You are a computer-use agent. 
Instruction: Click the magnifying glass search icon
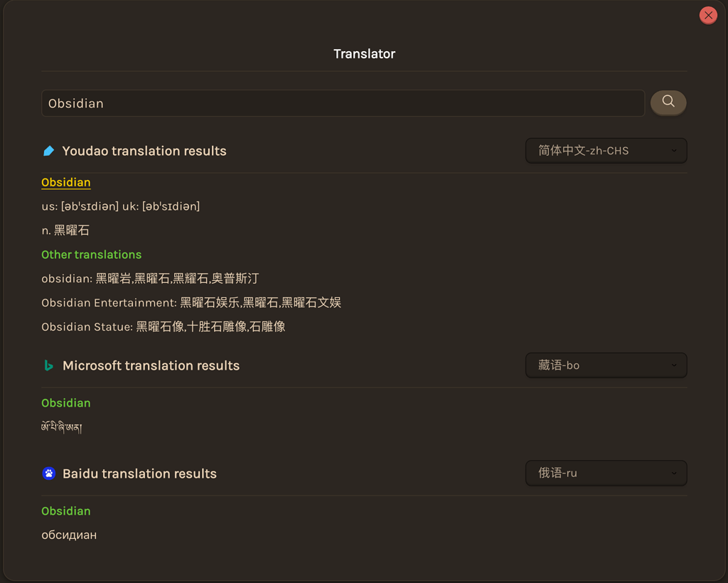click(x=668, y=102)
